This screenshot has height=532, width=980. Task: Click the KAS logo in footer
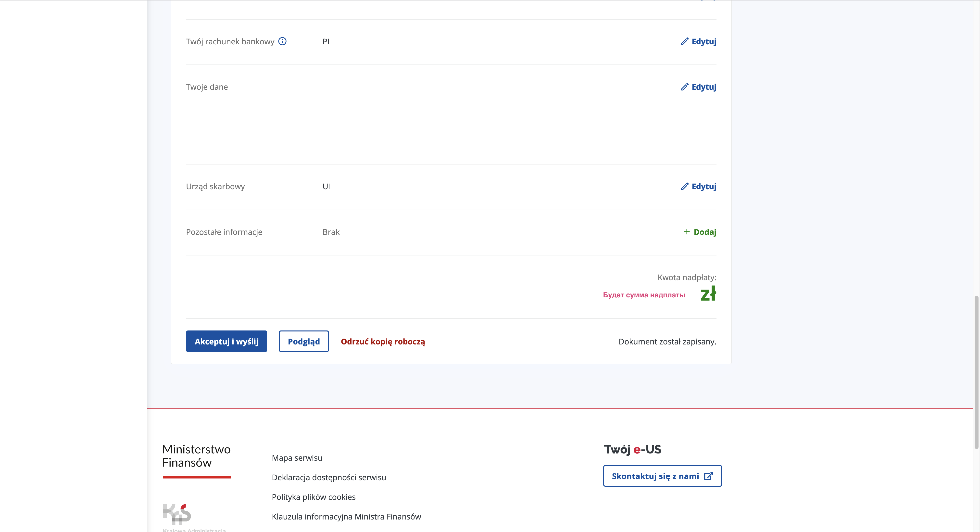click(x=177, y=514)
